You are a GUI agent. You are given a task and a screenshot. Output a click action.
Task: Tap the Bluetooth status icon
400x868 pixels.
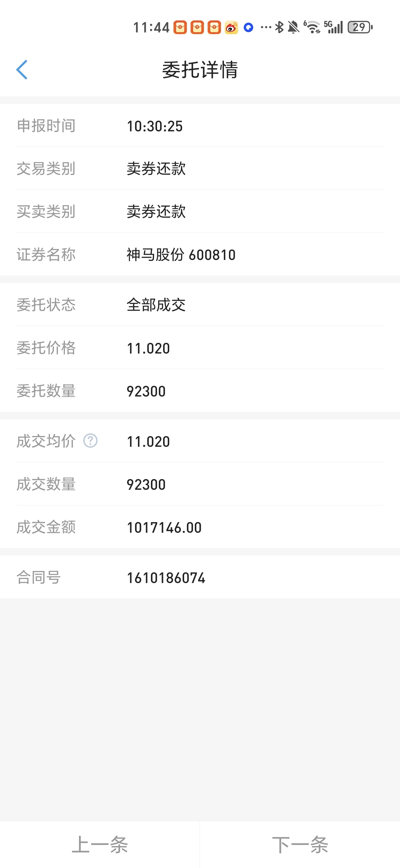[x=279, y=27]
